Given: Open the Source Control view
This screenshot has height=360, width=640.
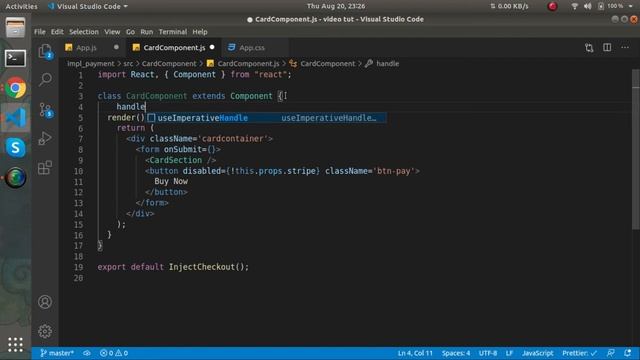Looking at the screenshot, I should (x=45, y=110).
